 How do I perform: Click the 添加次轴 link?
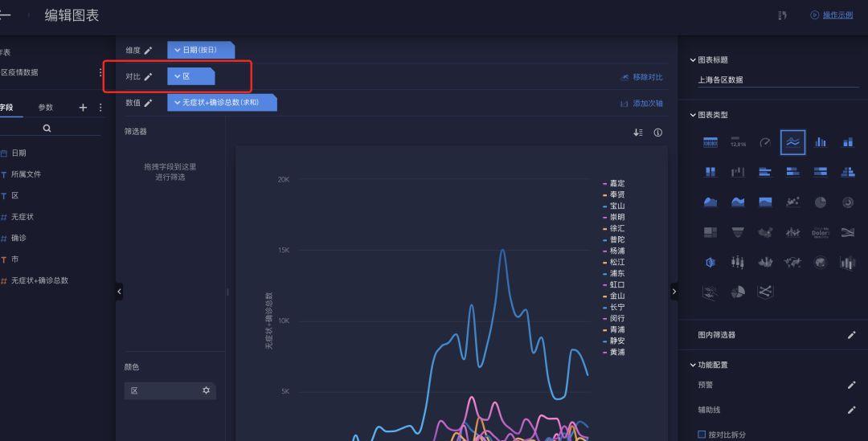click(641, 104)
